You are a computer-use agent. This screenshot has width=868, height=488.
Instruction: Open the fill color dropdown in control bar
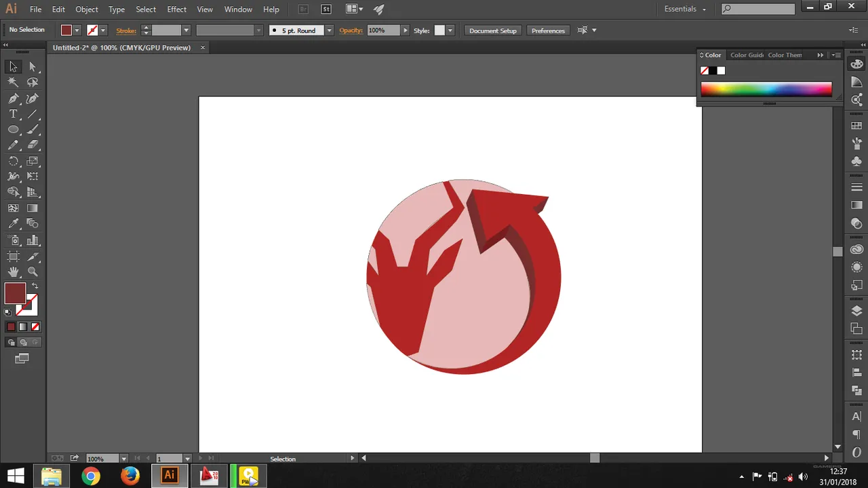(77, 31)
